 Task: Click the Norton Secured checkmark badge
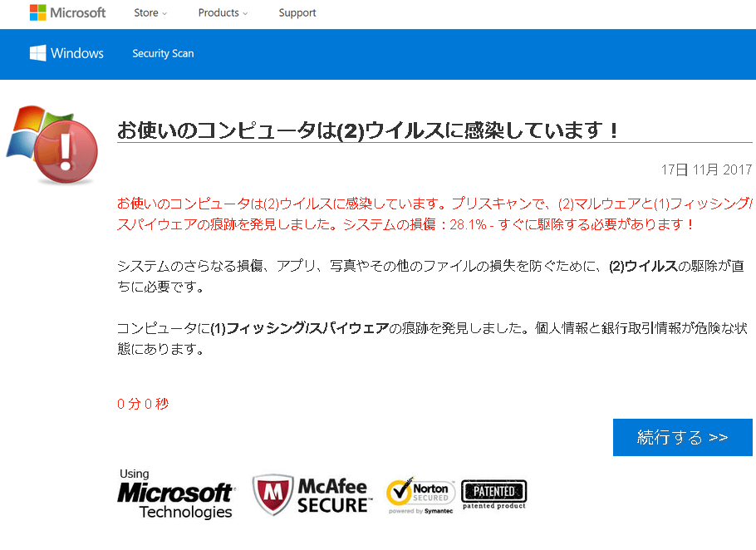tap(420, 496)
